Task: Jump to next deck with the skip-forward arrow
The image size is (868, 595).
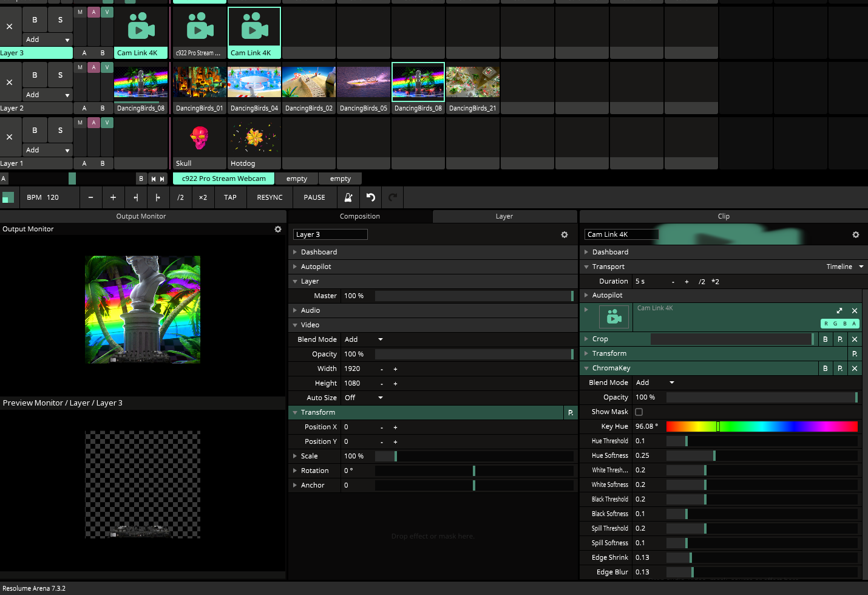Action: coord(162,179)
